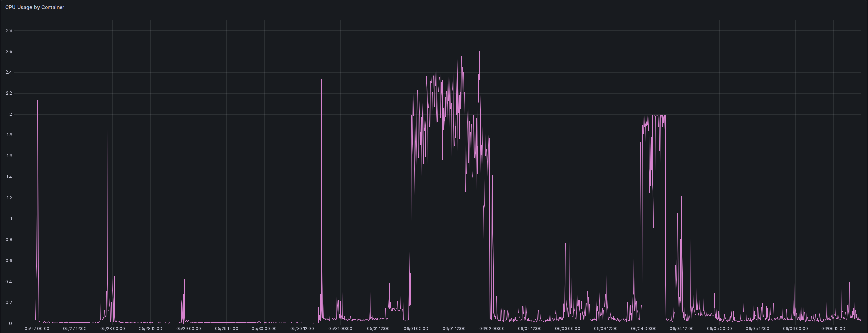The width and height of the screenshot is (868, 333).
Task: Click the 06/03 00:00 x-axis label
Action: (x=568, y=329)
